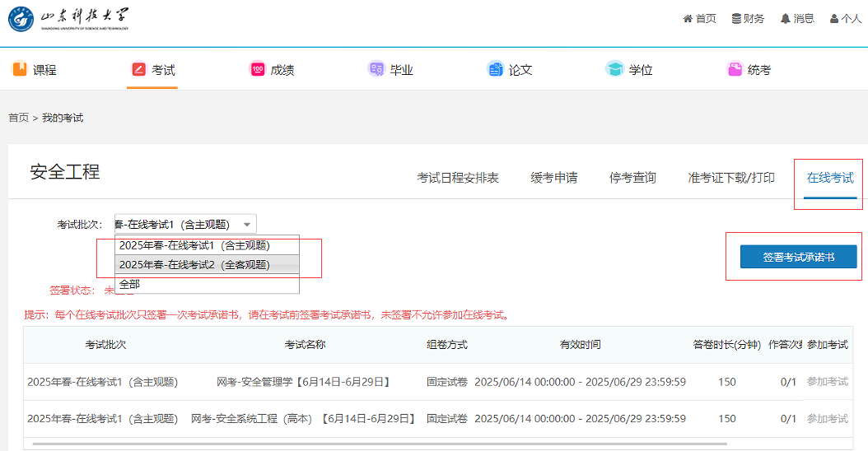
Task: Click the 课程 book icon
Action: [x=19, y=70]
